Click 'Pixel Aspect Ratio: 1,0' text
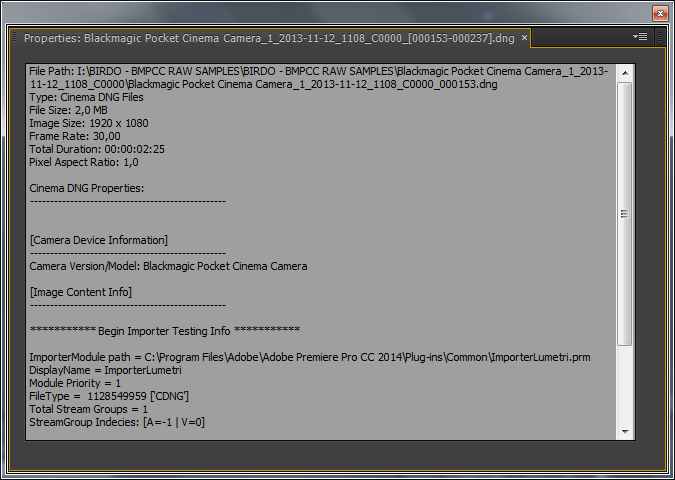This screenshot has height=480, width=675. point(84,162)
